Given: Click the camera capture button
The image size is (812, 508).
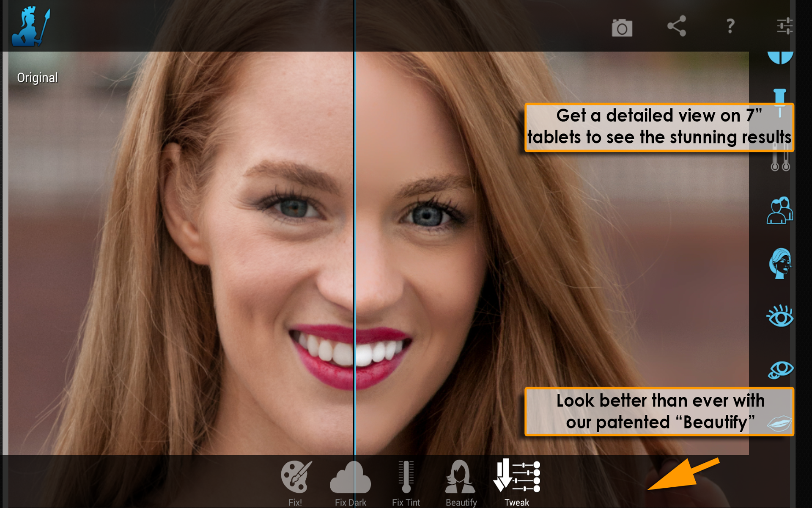Looking at the screenshot, I should [x=621, y=26].
